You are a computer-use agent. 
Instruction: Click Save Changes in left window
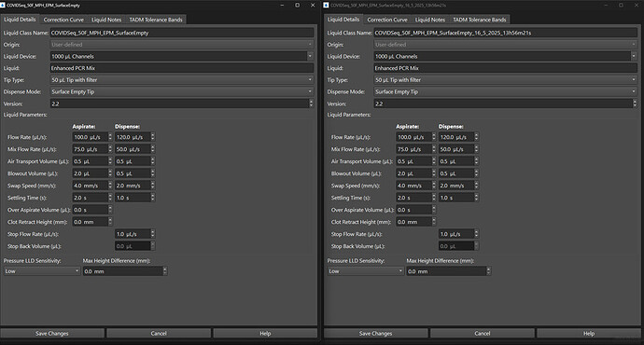click(x=52, y=333)
